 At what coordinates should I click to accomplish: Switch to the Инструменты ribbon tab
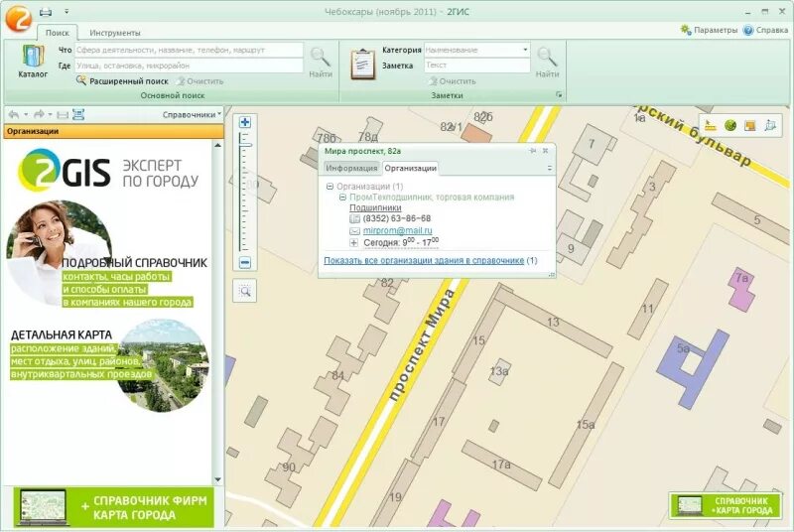click(115, 33)
